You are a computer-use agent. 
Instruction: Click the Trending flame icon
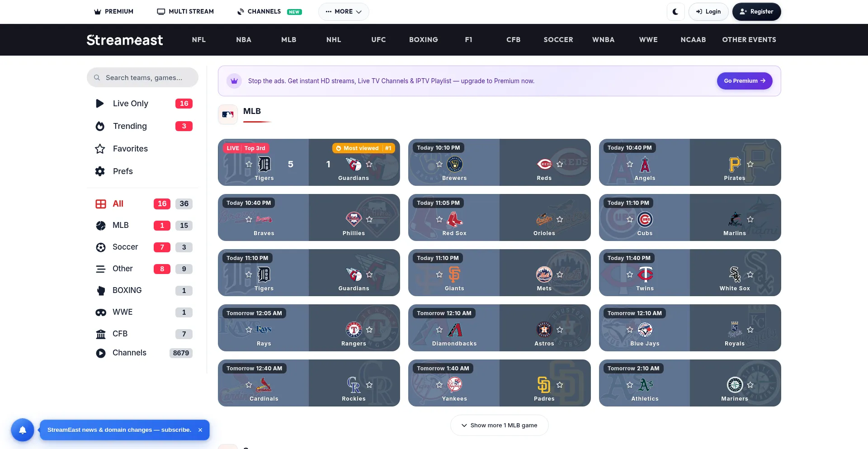[100, 126]
